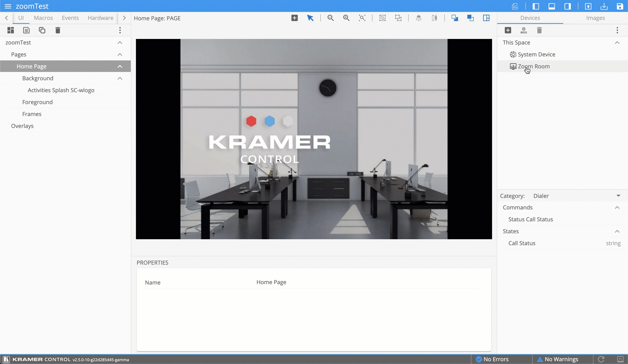Image resolution: width=628 pixels, height=364 pixels.
Task: Click the add element plus icon above canvas
Action: point(295,18)
